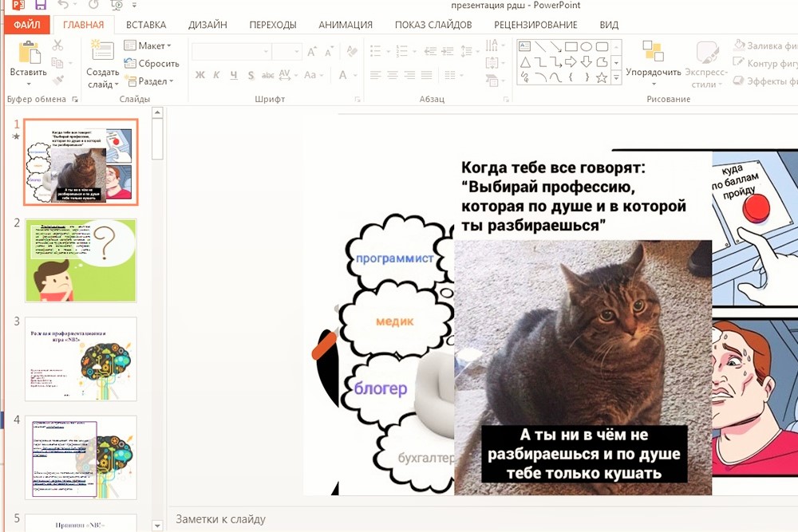Switch to the ВСТАВКА tab
Viewport: 798px width, 532px height.
(x=146, y=25)
